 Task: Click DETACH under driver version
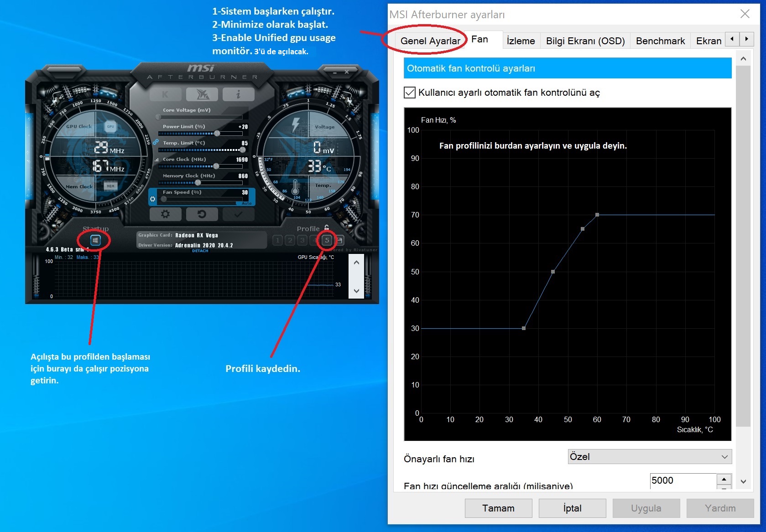pyautogui.click(x=200, y=251)
